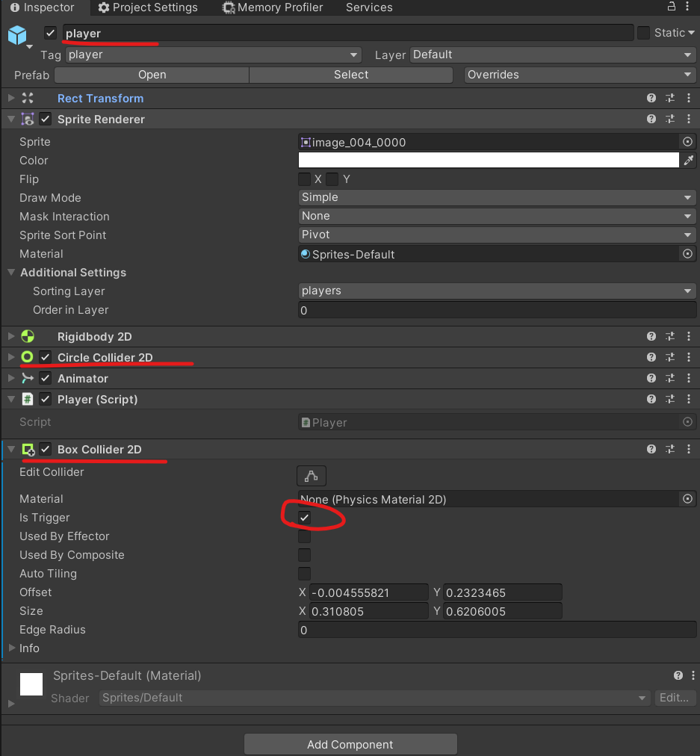Switch to the Inspector tab
This screenshot has height=756, width=700.
pyautogui.click(x=43, y=7)
